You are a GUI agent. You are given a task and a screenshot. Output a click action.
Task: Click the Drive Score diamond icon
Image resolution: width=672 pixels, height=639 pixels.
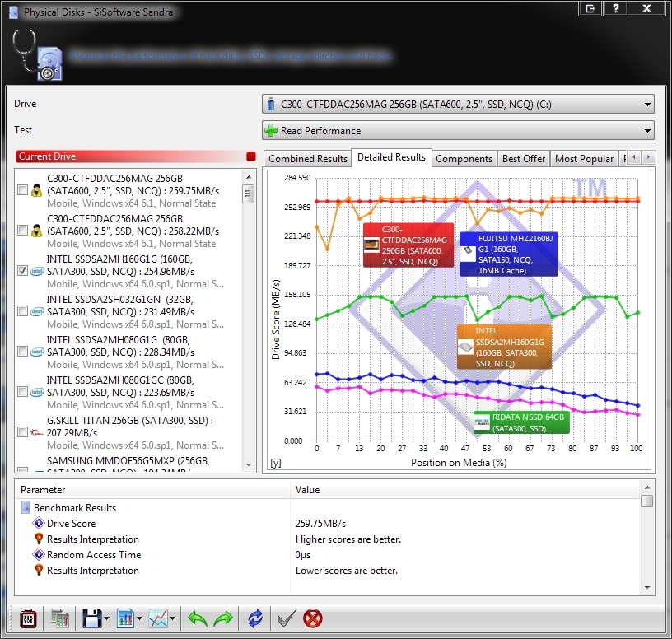point(39,523)
